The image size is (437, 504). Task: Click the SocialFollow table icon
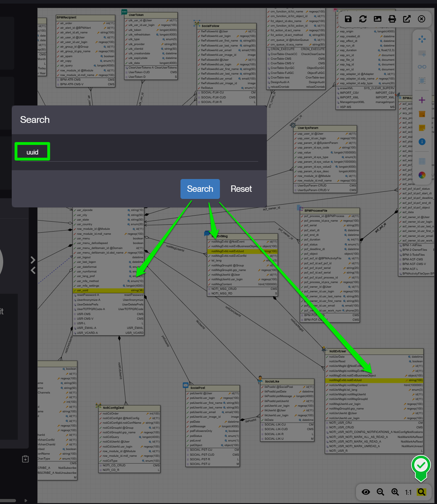(x=197, y=23)
